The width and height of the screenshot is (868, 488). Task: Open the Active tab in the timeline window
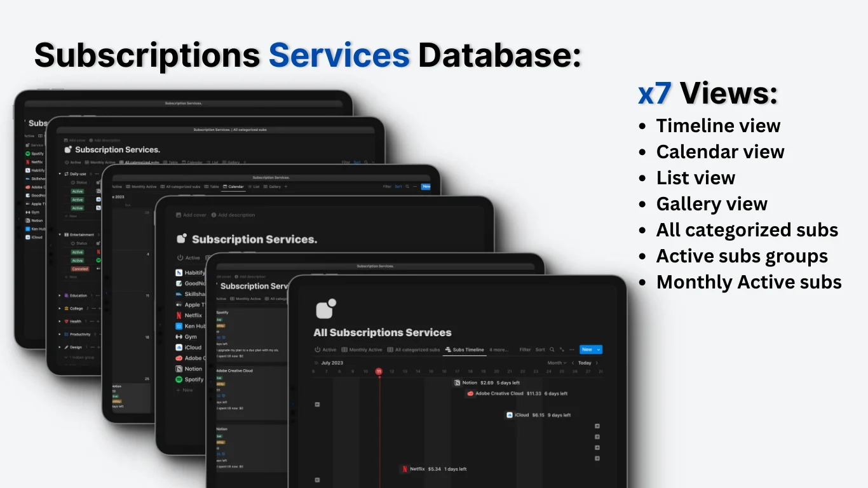tap(325, 349)
